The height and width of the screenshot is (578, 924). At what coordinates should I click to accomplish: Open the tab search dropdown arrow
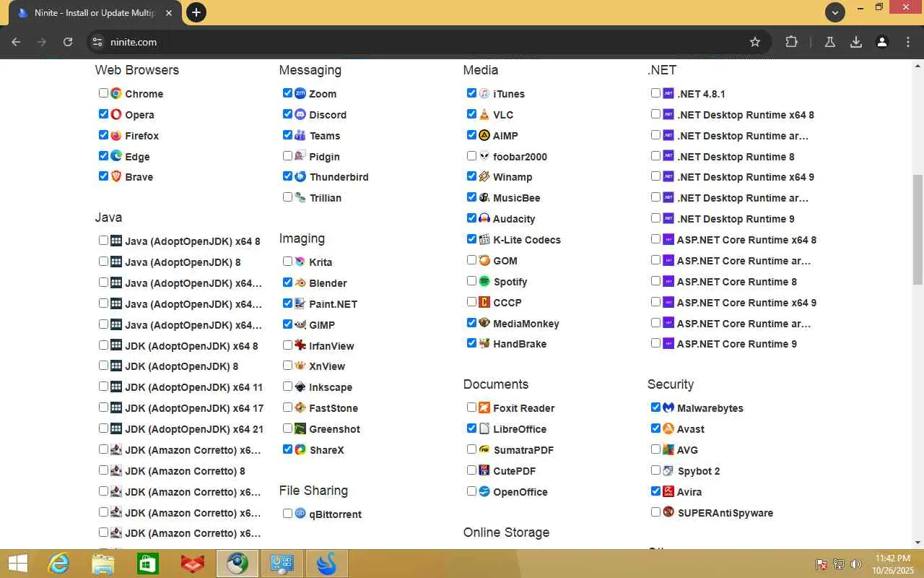[835, 12]
